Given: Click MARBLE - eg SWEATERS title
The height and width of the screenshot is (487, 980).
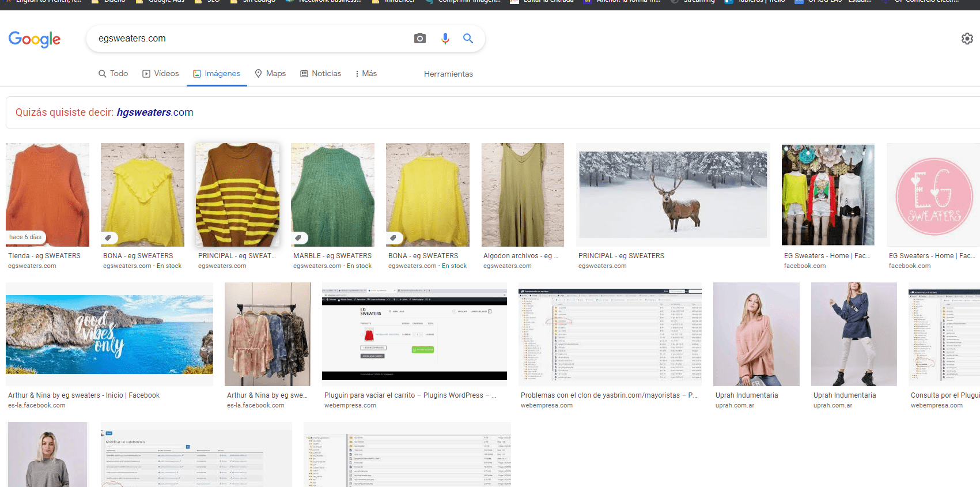Looking at the screenshot, I should [332, 256].
